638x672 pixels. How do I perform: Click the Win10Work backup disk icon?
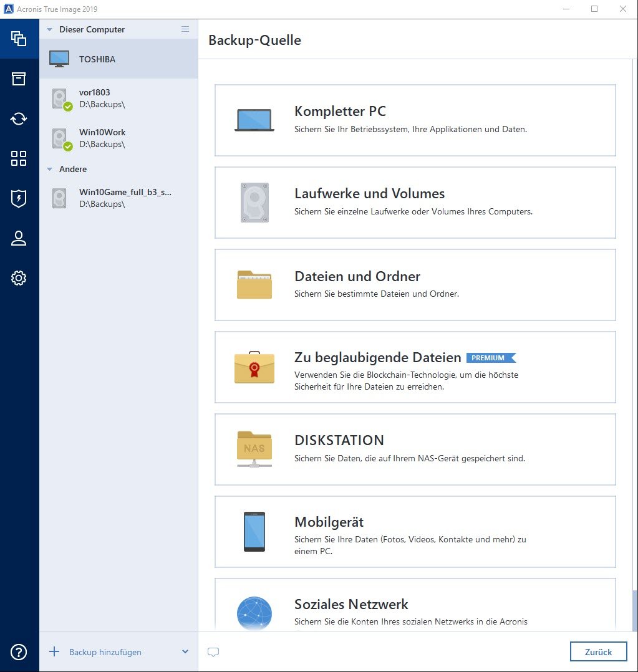[62, 139]
